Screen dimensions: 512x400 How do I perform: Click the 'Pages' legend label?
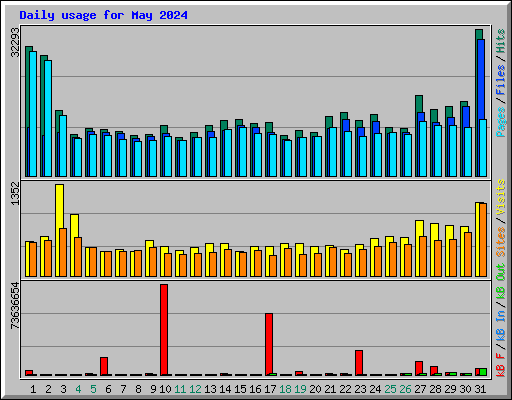coord(501,122)
